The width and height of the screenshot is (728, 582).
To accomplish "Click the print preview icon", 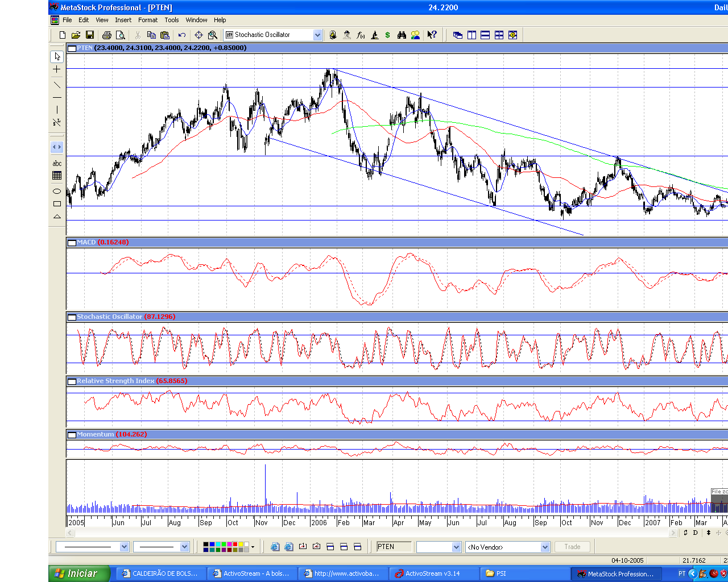I will [120, 35].
